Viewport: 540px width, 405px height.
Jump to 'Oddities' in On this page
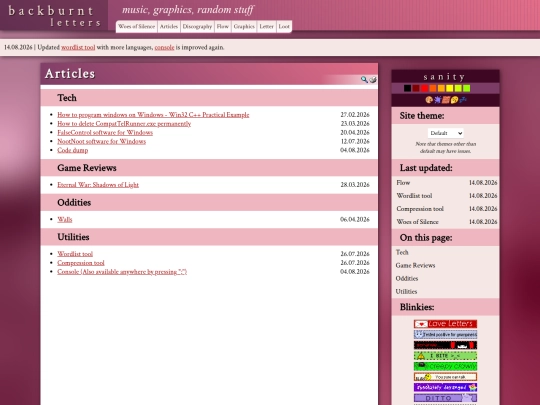[407, 279]
